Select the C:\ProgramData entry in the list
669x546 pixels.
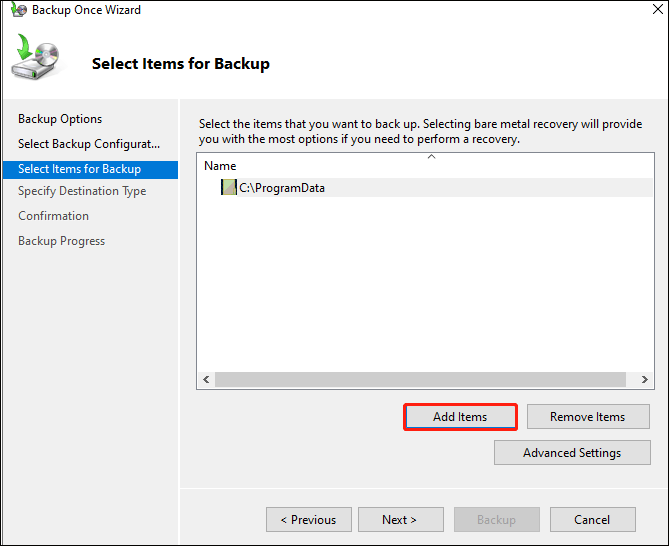coord(282,187)
